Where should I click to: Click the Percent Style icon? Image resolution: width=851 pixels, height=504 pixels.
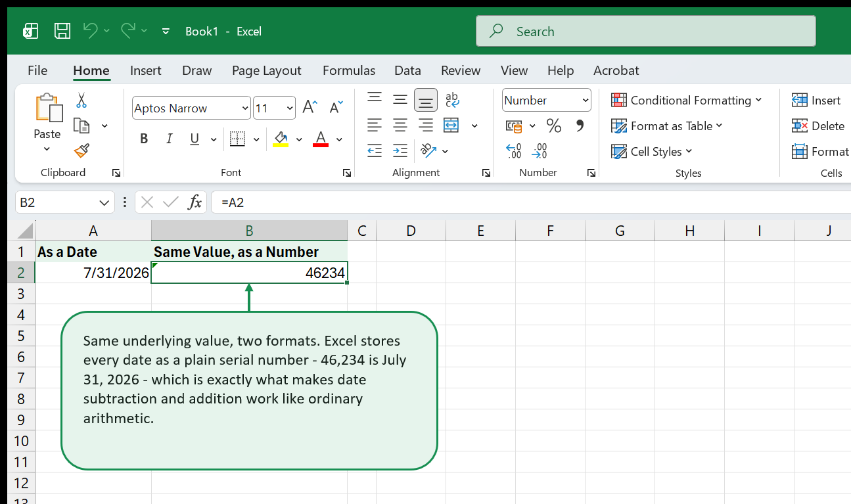click(x=554, y=126)
